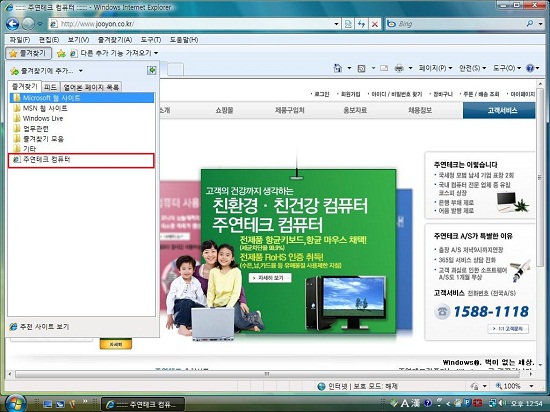
Task: Expand the address bar URL dropdown
Action: point(336,24)
